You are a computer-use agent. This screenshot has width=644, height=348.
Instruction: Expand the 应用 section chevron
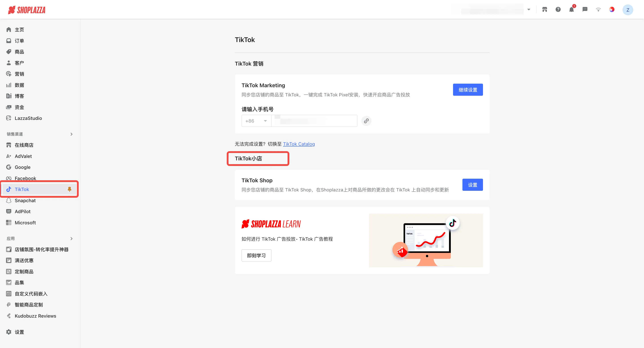[x=72, y=238]
